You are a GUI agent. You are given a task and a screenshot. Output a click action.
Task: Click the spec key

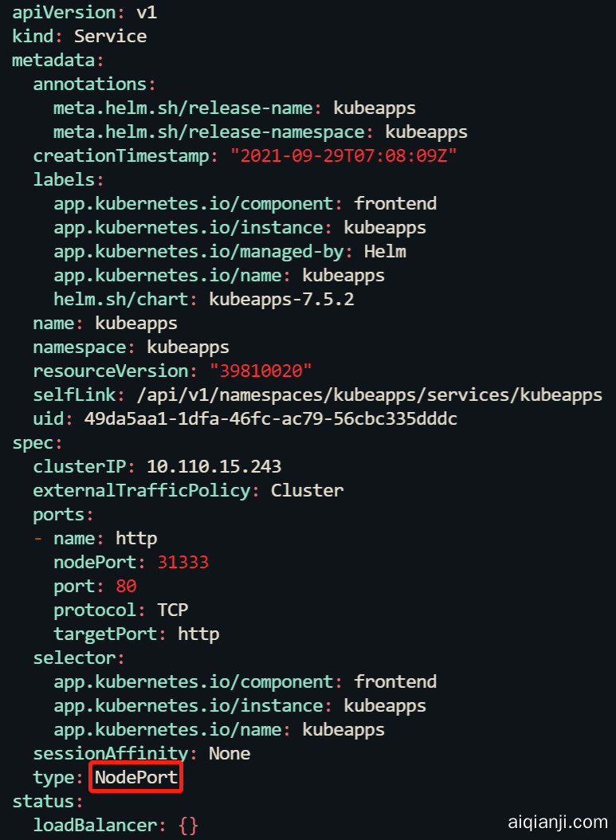pos(33,443)
